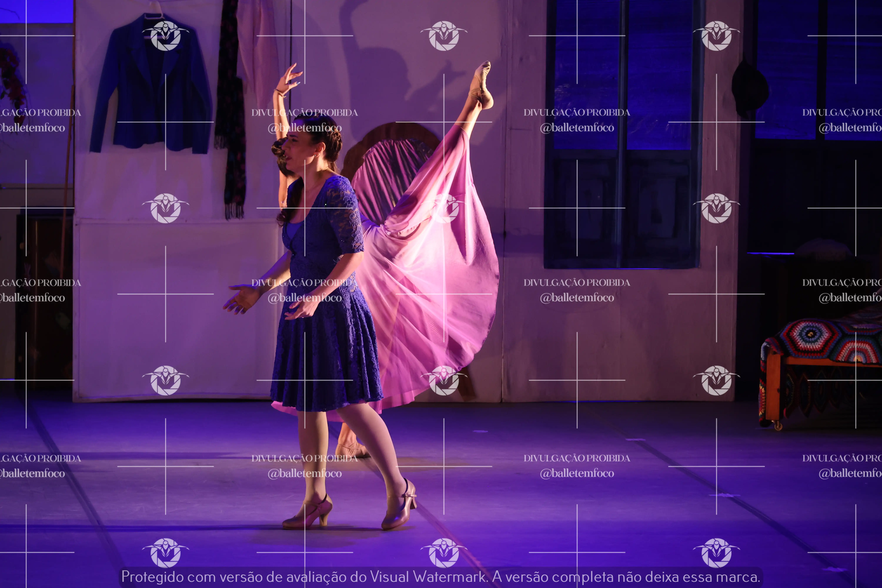882x588 pixels.
Task: Click the watermark logo on the pink skirt
Action: [x=444, y=208]
